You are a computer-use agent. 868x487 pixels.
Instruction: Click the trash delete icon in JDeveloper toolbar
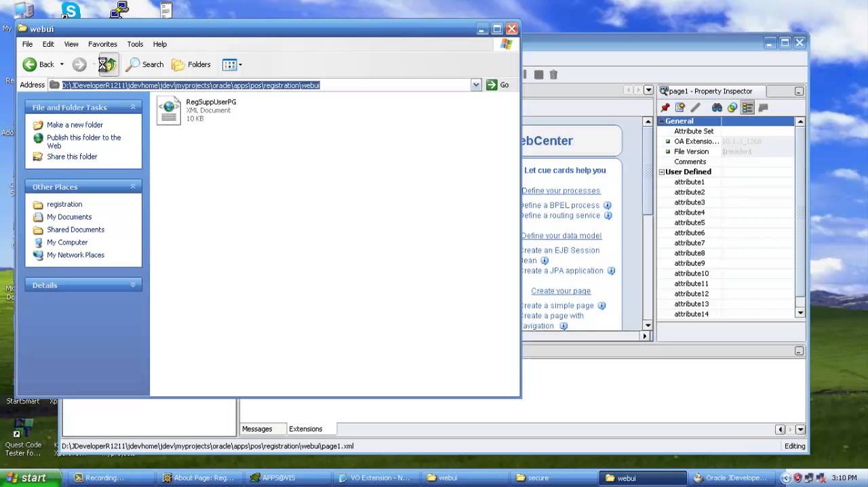click(x=553, y=75)
